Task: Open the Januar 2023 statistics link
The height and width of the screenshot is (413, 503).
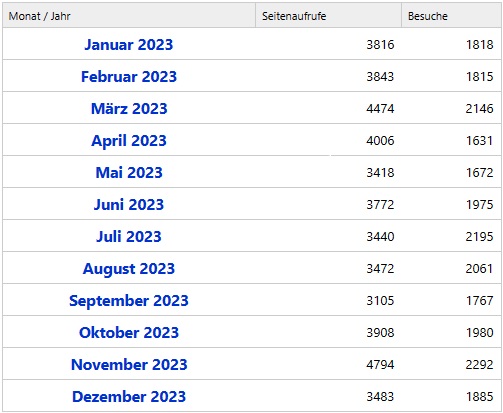Action: click(129, 44)
